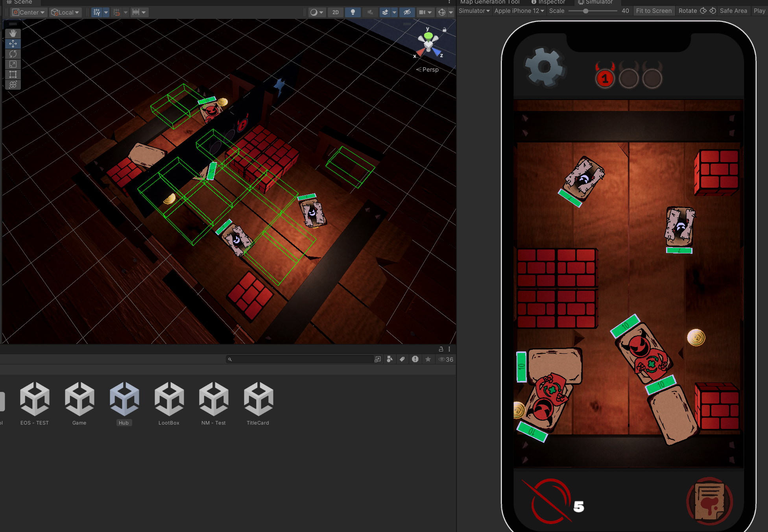The width and height of the screenshot is (768, 532).
Task: Open the Local handle rotation dropdown
Action: 66,12
